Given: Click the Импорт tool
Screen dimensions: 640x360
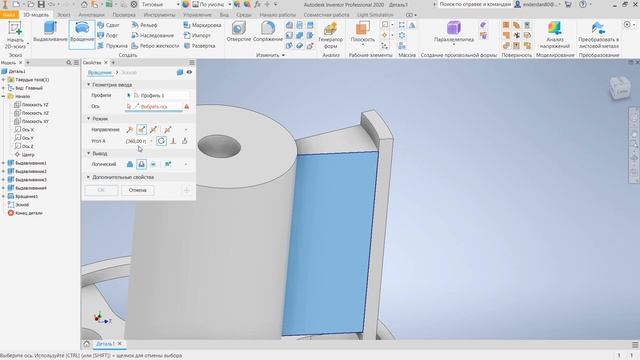Looking at the screenshot, I should 198,36.
